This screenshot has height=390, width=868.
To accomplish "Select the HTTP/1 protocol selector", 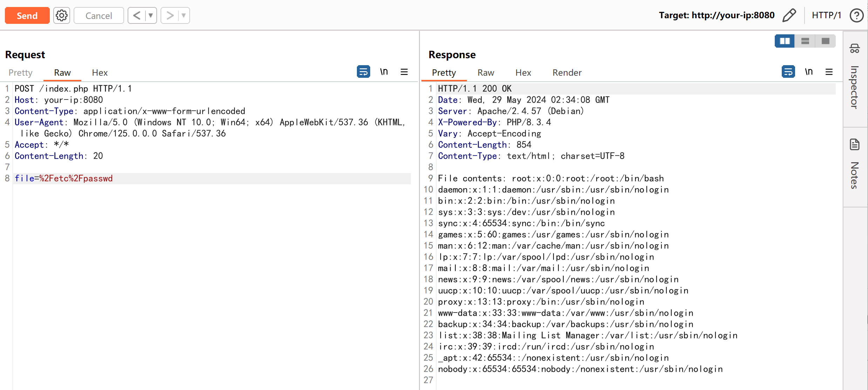I will pos(826,15).
